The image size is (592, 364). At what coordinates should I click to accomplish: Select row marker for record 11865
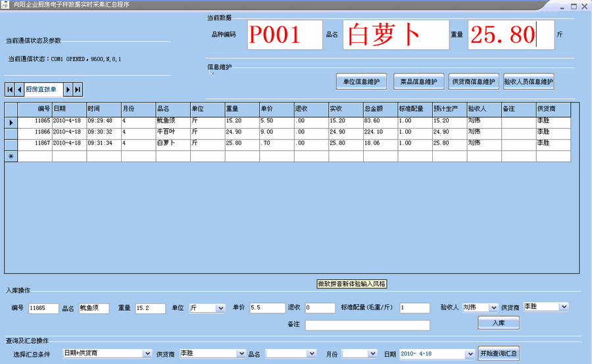11,122
